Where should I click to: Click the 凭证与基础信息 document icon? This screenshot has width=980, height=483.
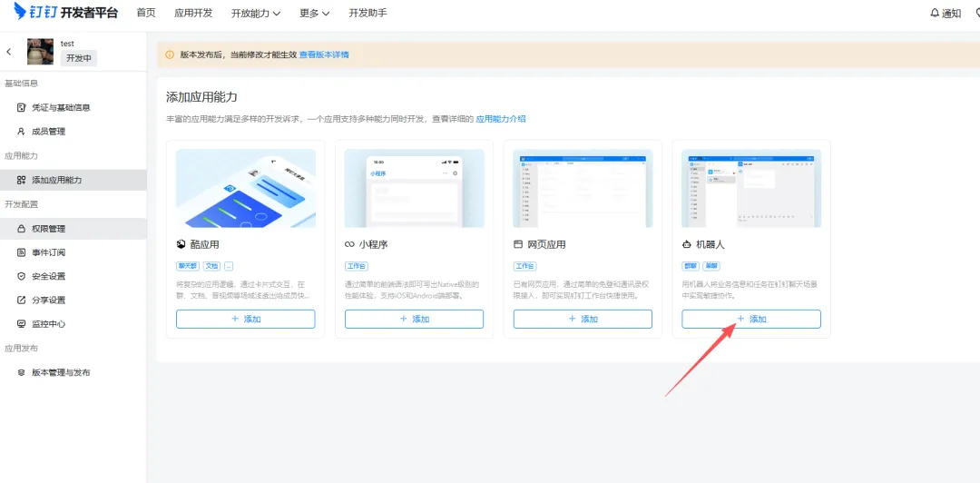[21, 108]
